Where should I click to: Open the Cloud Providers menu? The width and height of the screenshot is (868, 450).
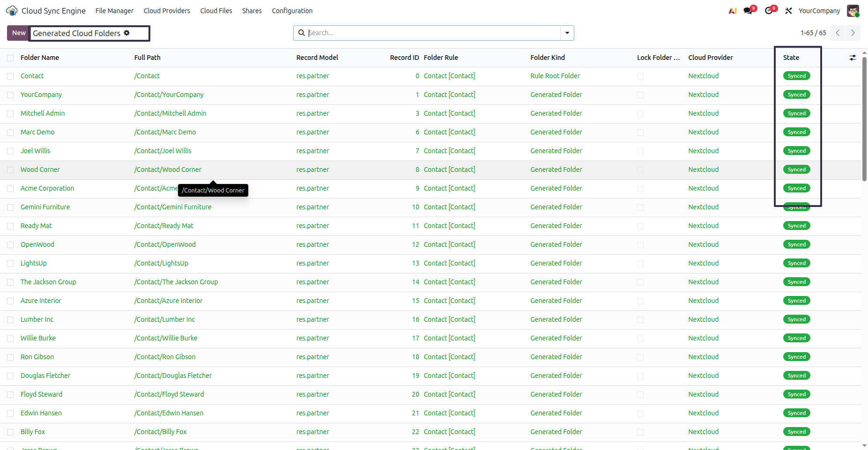click(x=167, y=11)
